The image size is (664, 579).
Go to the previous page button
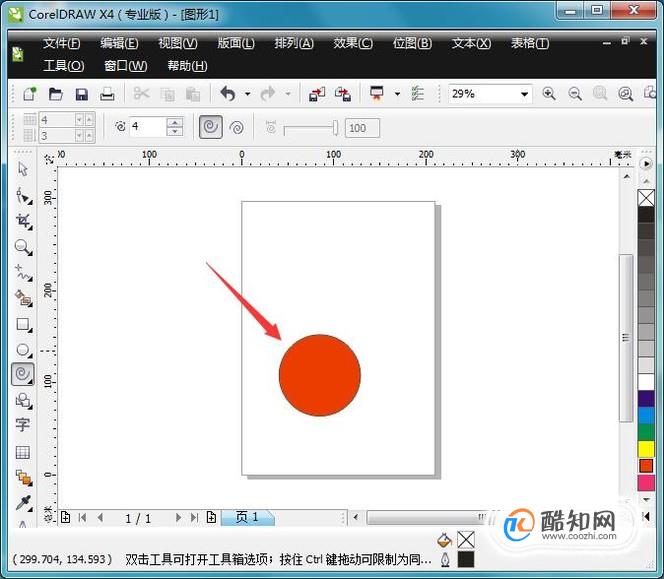(x=100, y=518)
